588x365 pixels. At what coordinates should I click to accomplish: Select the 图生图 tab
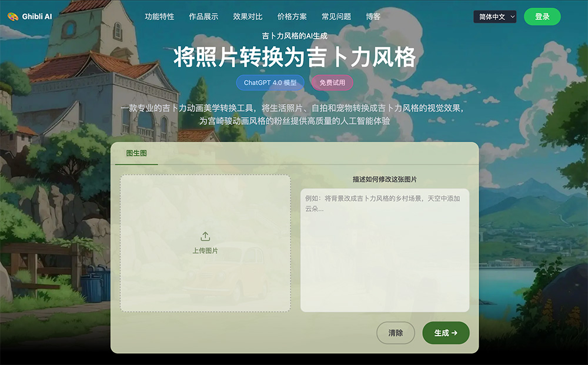pos(136,153)
